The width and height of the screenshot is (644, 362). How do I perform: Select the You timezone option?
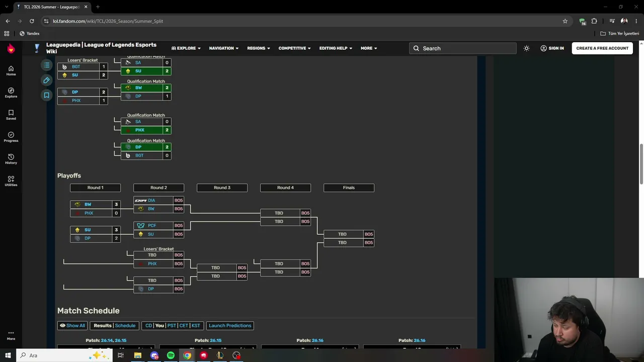point(159,325)
